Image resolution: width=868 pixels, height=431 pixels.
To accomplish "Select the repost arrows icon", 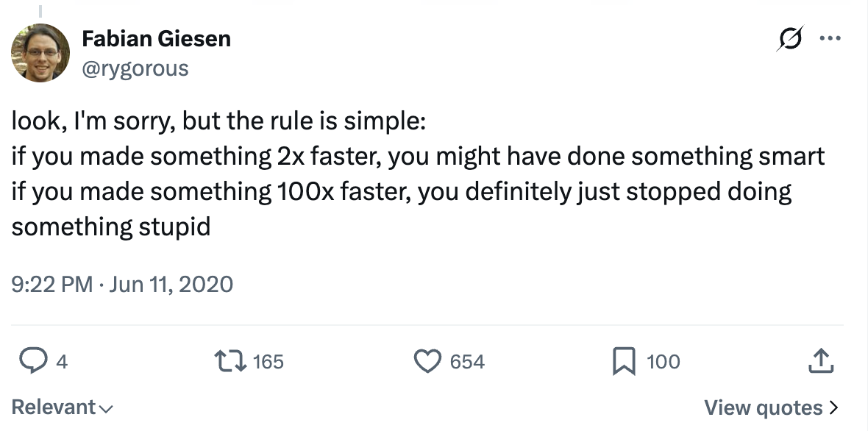I will (x=231, y=361).
